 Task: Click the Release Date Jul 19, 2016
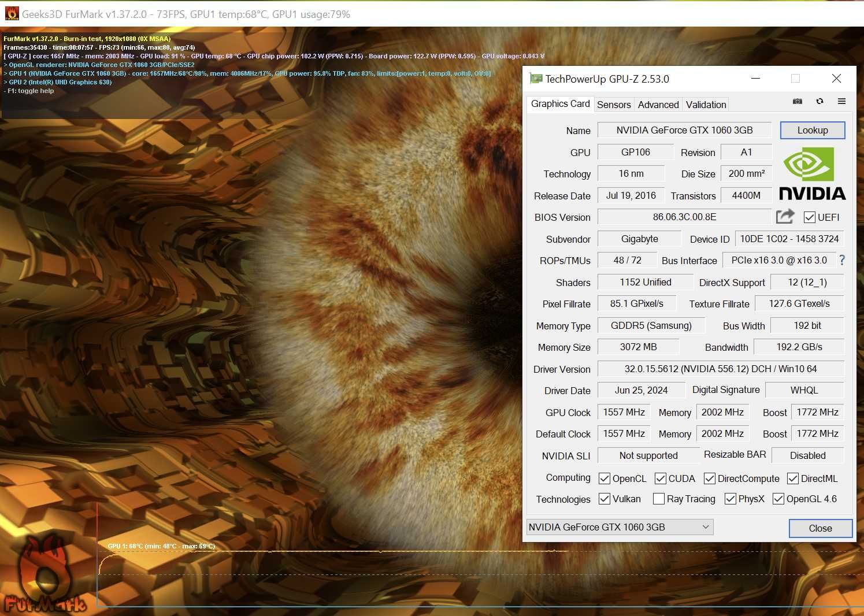pos(631,195)
